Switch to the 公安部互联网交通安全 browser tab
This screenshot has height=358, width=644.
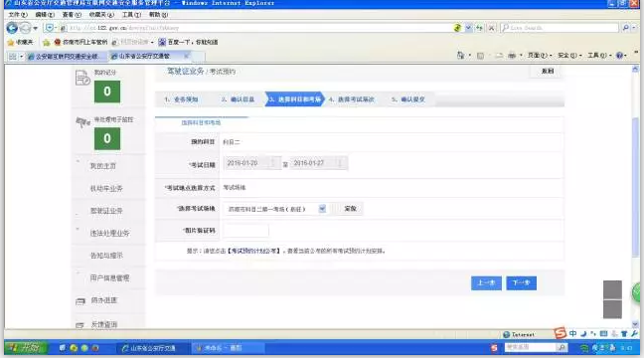[x=64, y=57]
